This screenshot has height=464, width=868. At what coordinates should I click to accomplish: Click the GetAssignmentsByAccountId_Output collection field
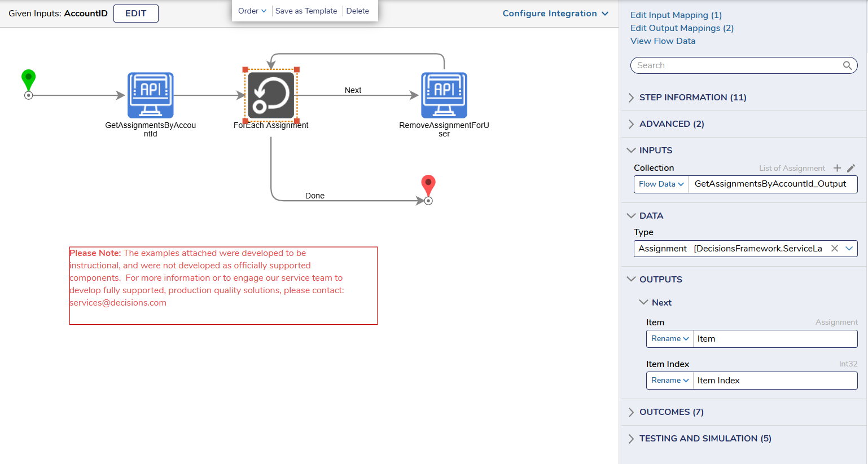coord(773,184)
